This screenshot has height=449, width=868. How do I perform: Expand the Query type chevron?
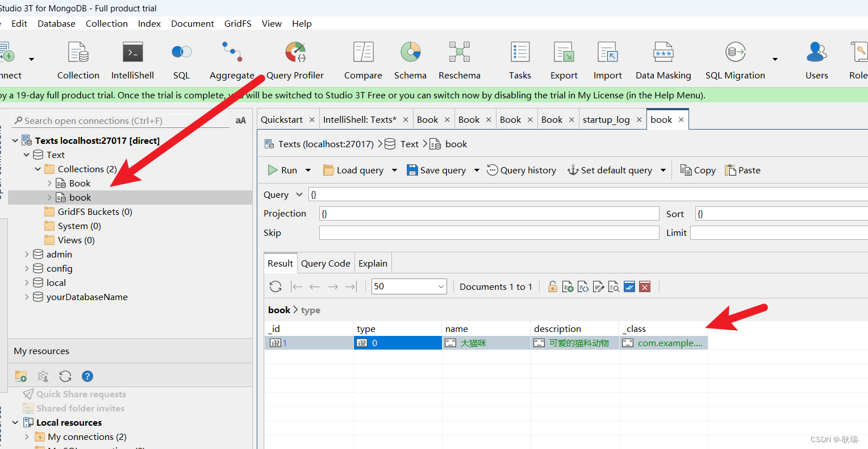[x=299, y=194]
